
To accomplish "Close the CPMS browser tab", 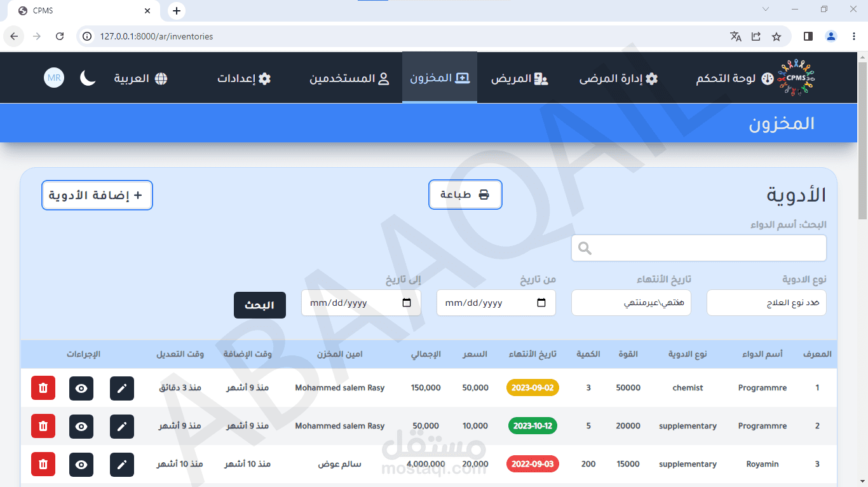I will 147,11.
